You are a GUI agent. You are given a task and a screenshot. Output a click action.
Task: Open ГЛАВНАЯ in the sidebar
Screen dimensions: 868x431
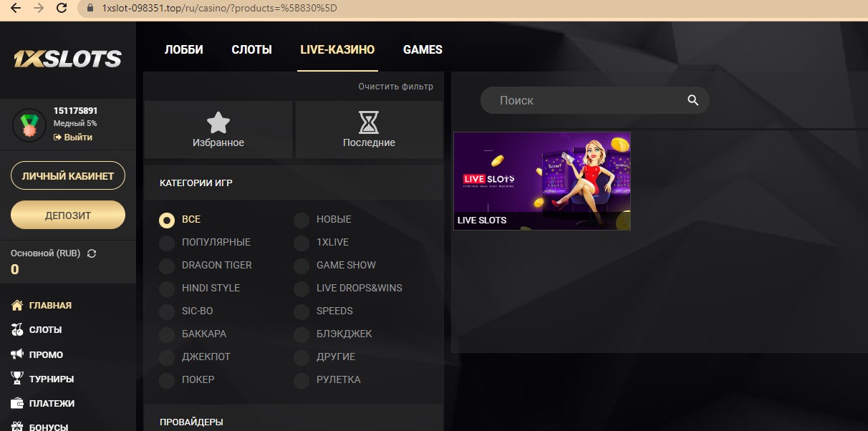tap(50, 305)
